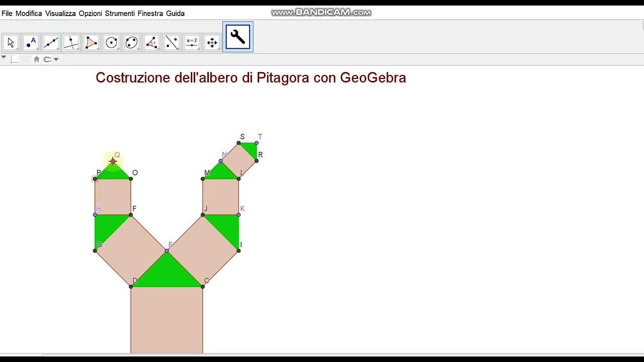Select the big base square below DC

[167, 320]
